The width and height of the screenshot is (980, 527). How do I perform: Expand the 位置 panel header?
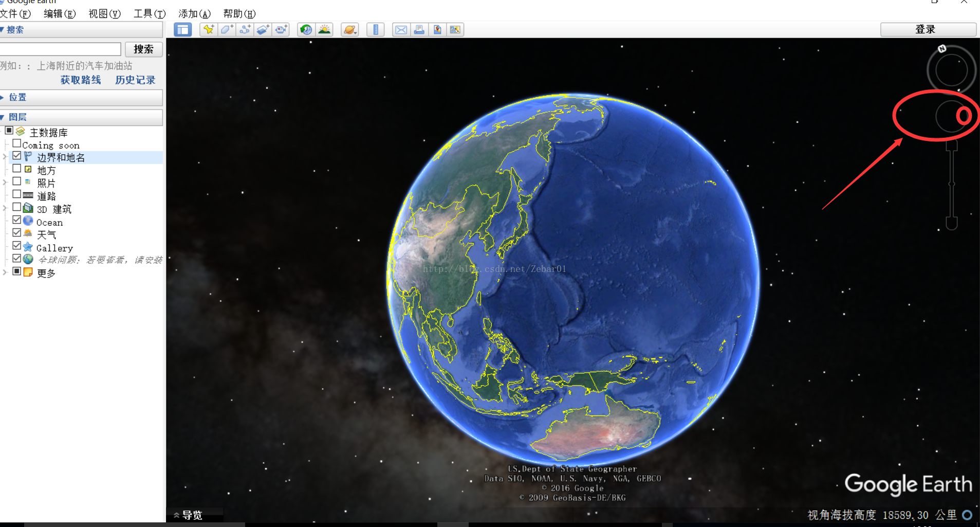[x=81, y=97]
